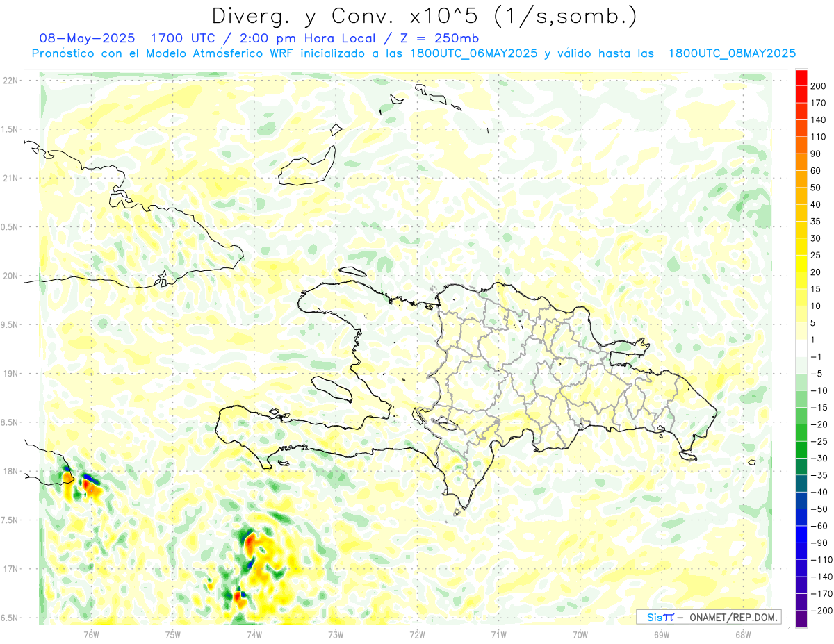Screen dimensions: 834x644
Task: Click the 72W longitude label
Action: pos(417,634)
